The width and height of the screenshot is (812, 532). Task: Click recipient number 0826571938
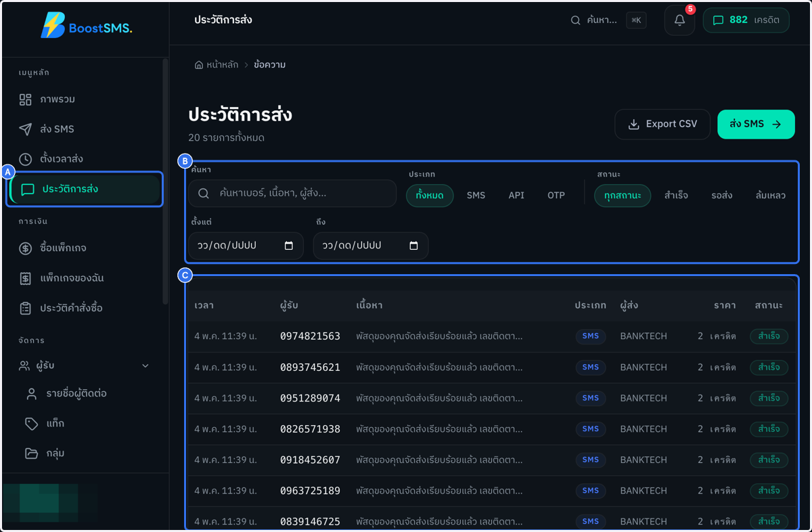(x=310, y=429)
